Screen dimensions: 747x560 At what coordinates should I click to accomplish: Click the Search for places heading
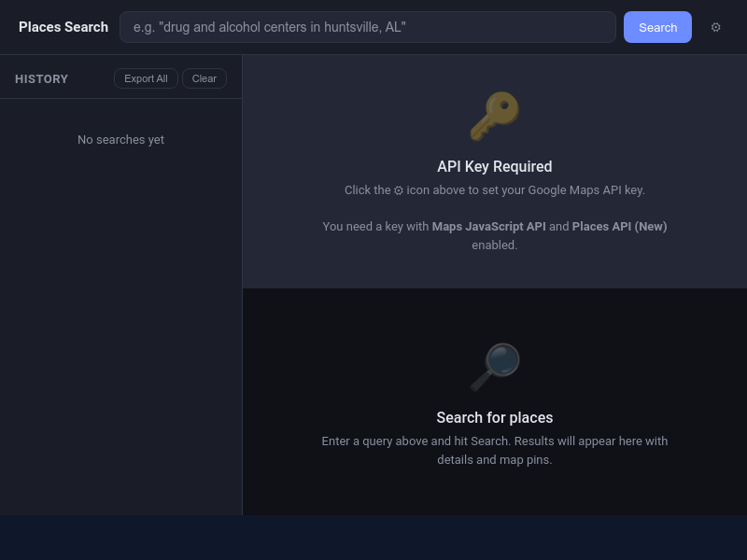(495, 417)
